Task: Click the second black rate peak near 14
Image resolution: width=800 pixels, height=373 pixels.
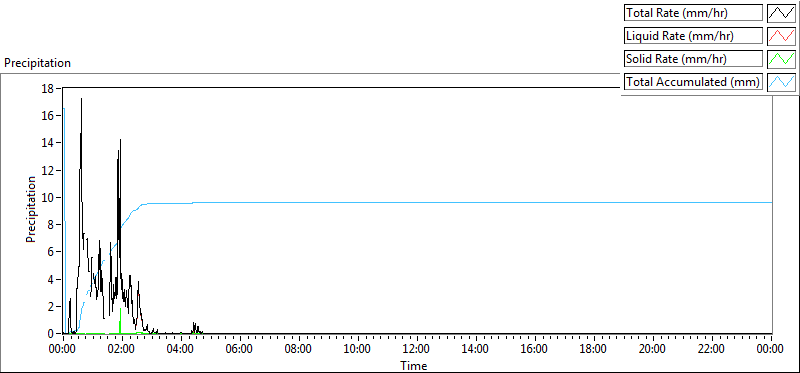Action: pos(120,140)
